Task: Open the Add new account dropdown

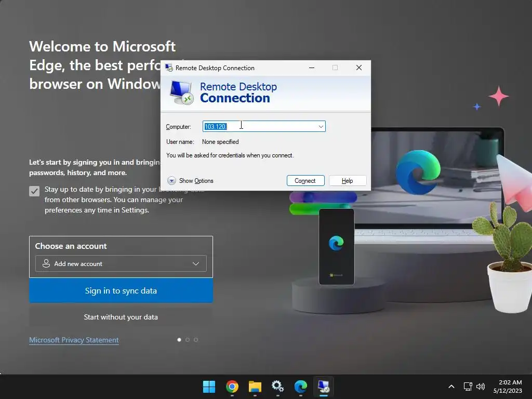Action: click(121, 263)
